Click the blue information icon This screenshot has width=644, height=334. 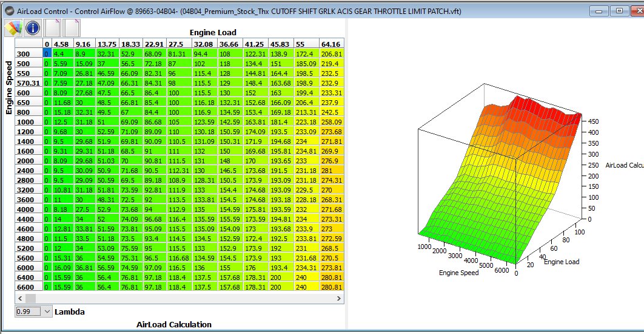click(x=33, y=28)
